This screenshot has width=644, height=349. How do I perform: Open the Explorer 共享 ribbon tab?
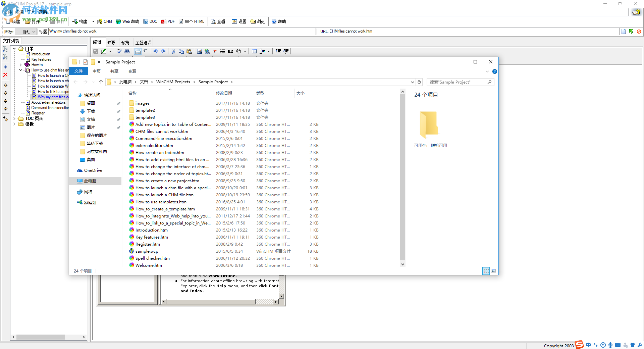pyautogui.click(x=114, y=71)
